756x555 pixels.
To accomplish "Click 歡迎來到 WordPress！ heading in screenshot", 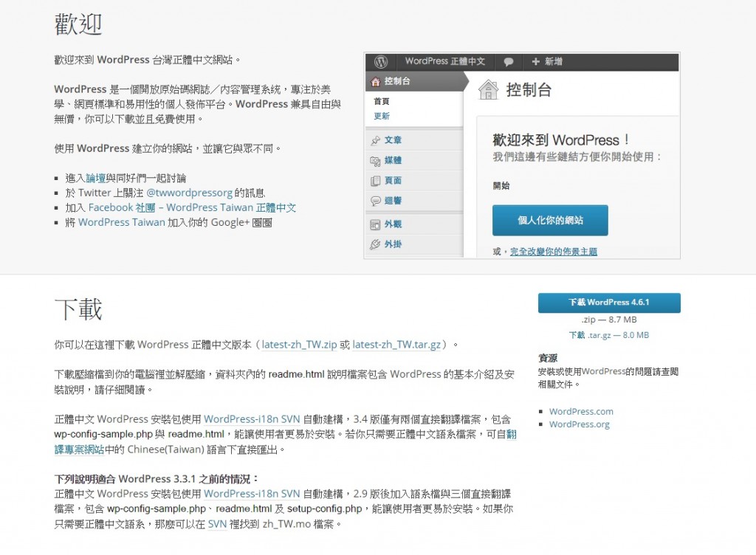I will click(561, 140).
